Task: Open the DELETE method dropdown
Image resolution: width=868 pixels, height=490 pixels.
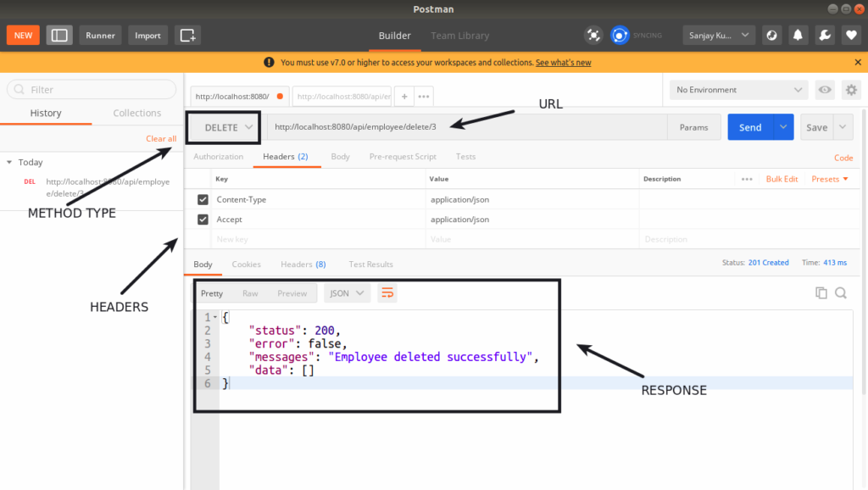Action: coord(229,127)
